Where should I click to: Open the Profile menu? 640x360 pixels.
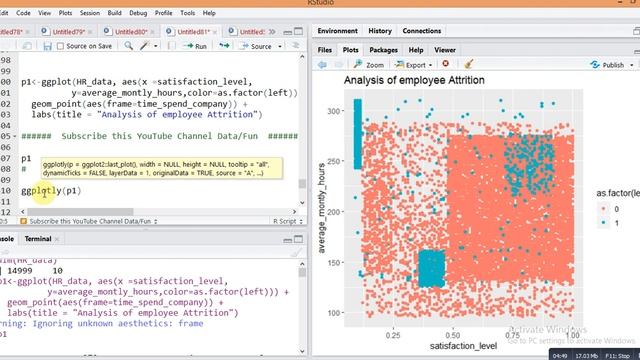click(x=163, y=13)
